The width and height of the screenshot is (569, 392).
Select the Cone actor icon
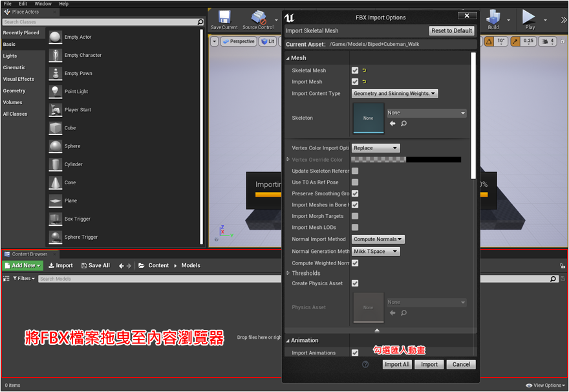coord(55,182)
